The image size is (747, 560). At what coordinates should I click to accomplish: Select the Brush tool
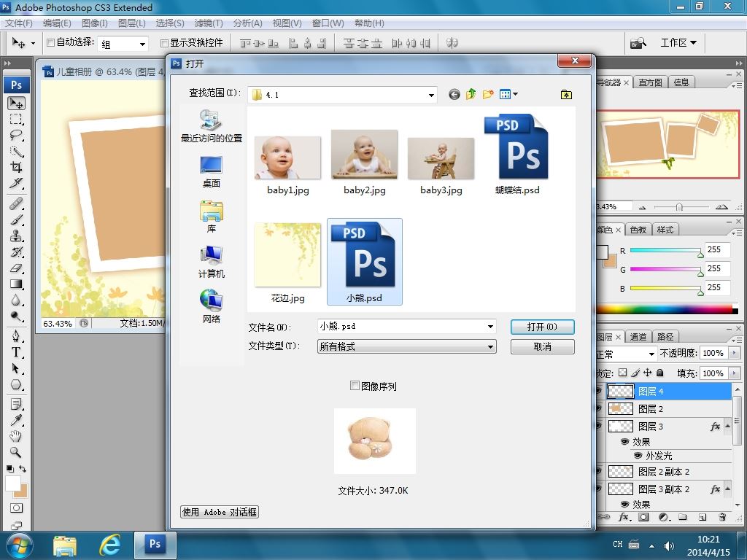pos(16,220)
